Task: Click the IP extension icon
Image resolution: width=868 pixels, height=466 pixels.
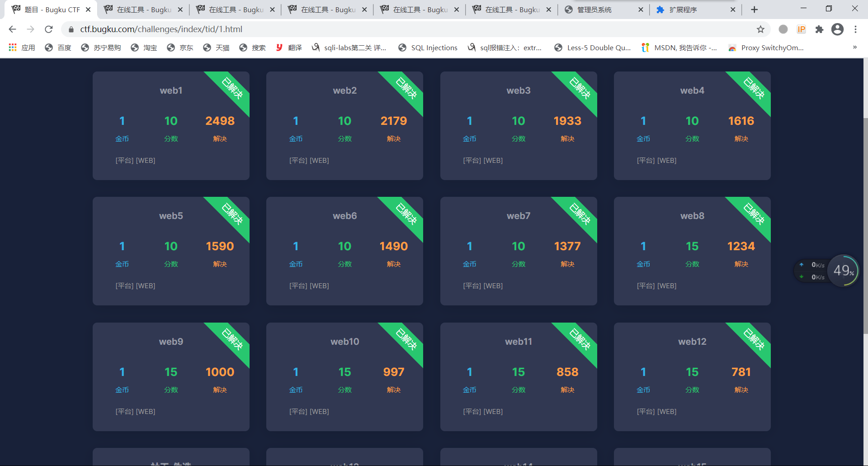Action: (801, 29)
